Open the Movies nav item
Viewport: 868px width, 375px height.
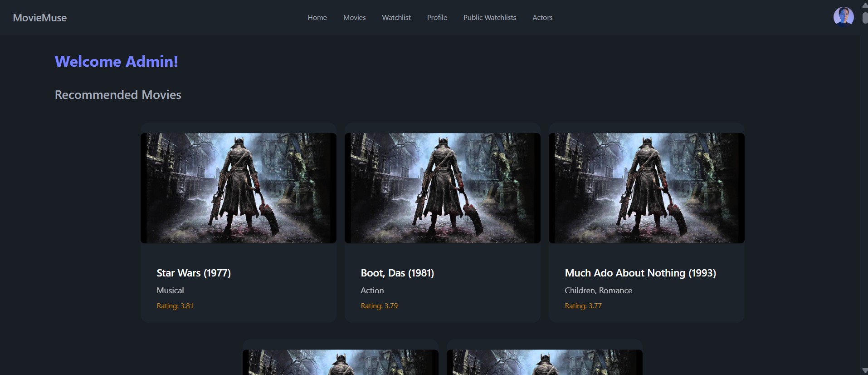[354, 18]
